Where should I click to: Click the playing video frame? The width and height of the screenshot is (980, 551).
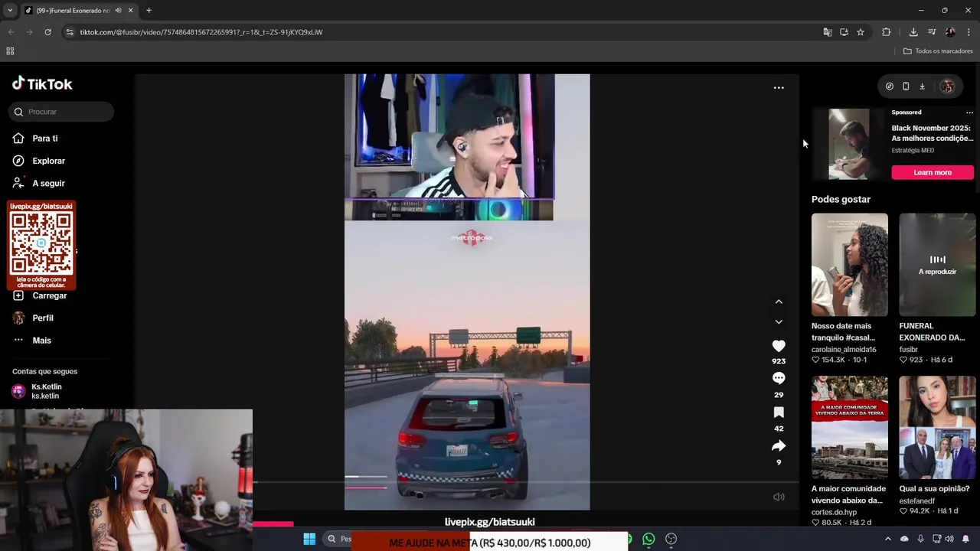467,292
